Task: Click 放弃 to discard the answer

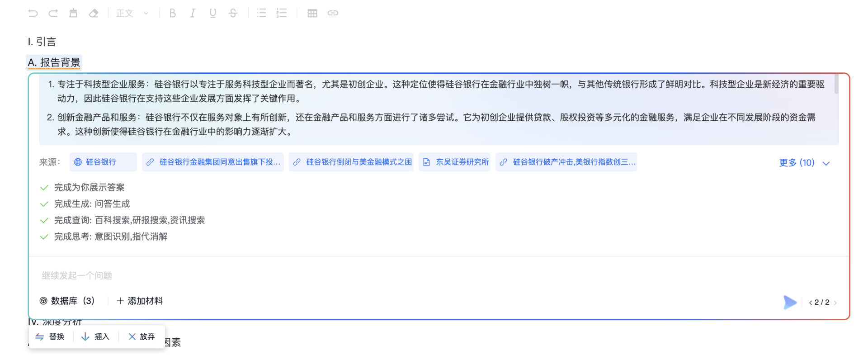Action: point(142,336)
